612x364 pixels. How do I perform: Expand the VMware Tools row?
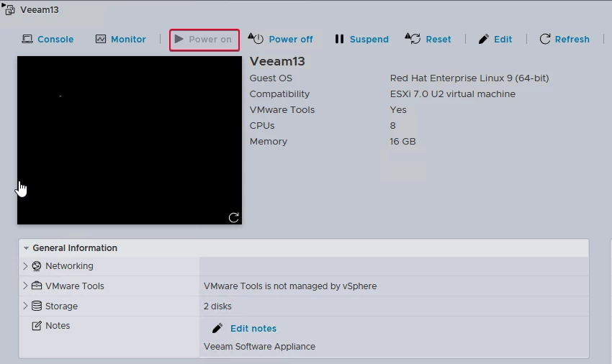click(x=25, y=286)
